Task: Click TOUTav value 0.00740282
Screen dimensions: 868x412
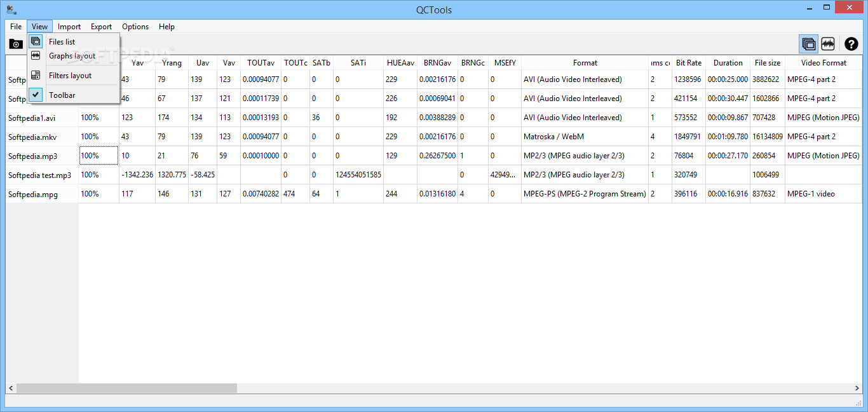Action: [x=261, y=194]
